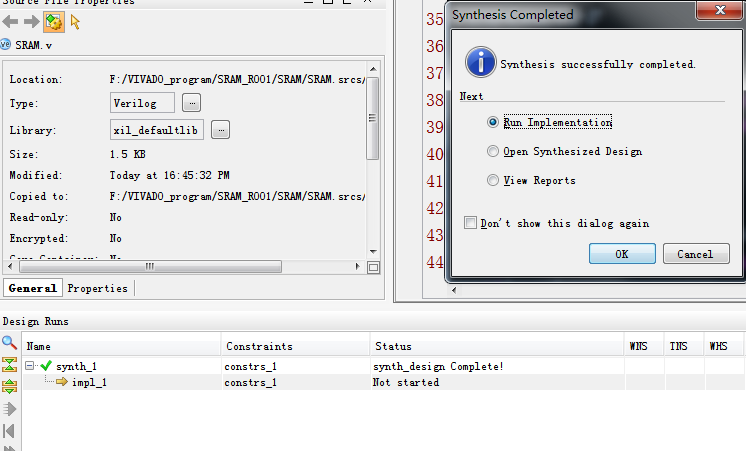This screenshot has height=451, width=746.
Task: Click the 'Copied to' path value
Action: [x=237, y=196]
